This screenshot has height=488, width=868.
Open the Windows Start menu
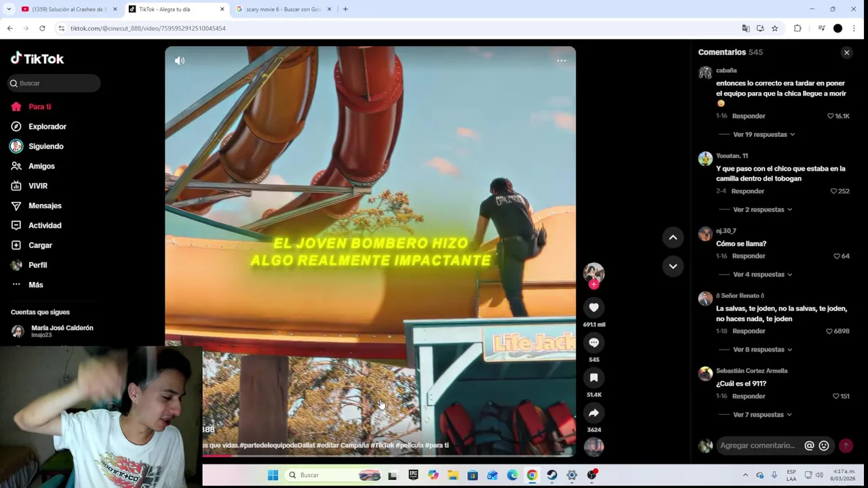click(x=273, y=475)
